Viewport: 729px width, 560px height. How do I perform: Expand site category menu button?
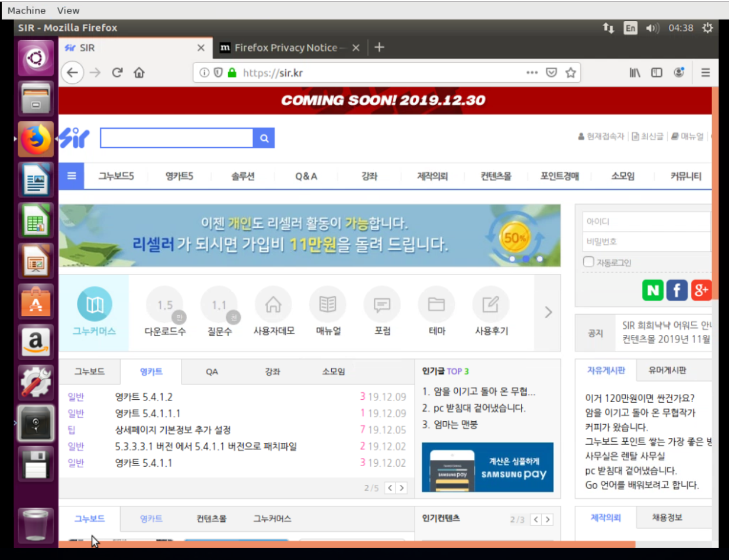pyautogui.click(x=71, y=175)
